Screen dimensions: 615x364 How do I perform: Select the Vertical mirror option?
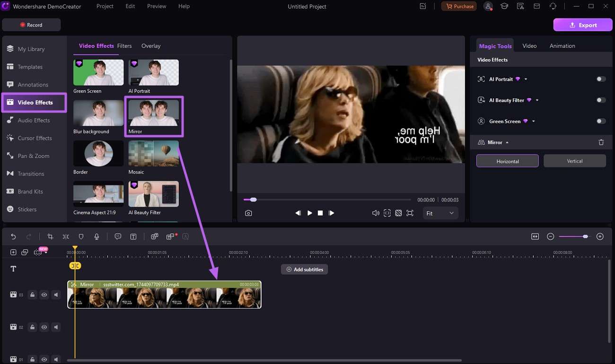pyautogui.click(x=575, y=161)
